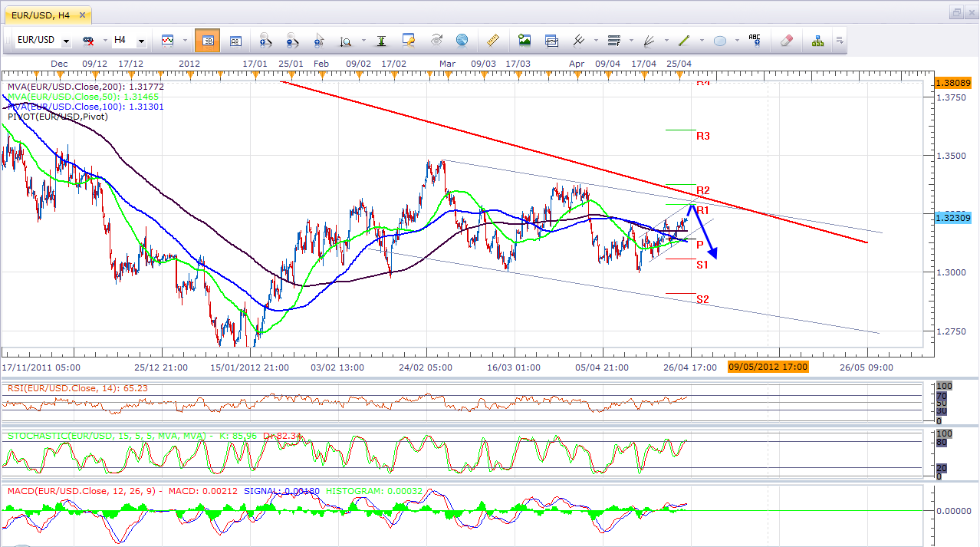Open the EUR/USD symbol dropdown
This screenshot has height=547, width=980.
(67, 41)
